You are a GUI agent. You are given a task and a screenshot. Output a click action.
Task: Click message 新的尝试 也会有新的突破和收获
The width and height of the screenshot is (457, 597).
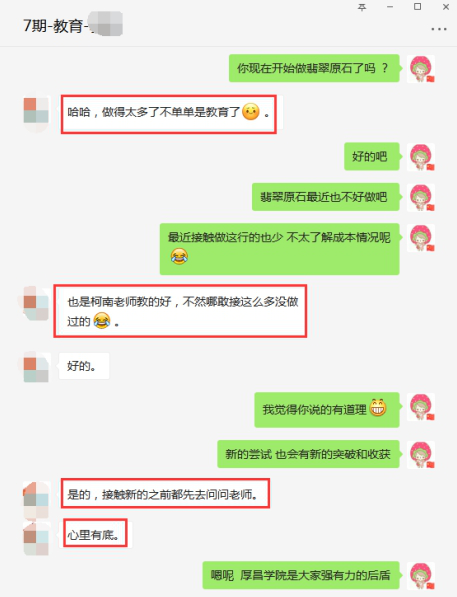click(308, 454)
